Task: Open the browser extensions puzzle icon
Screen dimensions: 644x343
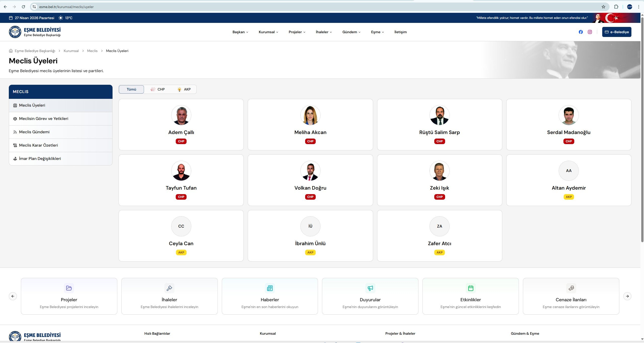Action: [x=616, y=7]
